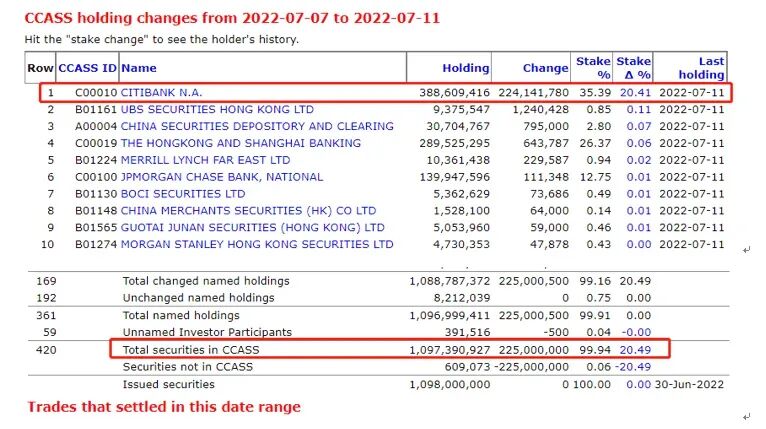Select Unnamed Investor Participants label
Viewport: 766px width, 429px height.
tap(207, 332)
